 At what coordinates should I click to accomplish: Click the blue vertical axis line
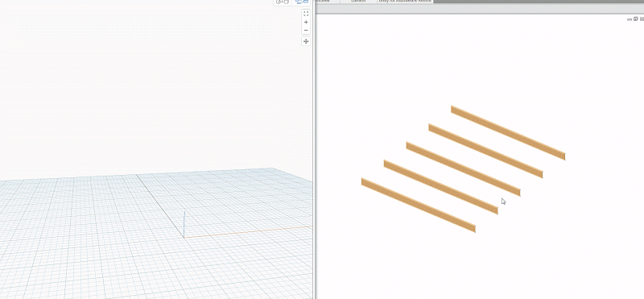coord(184,224)
